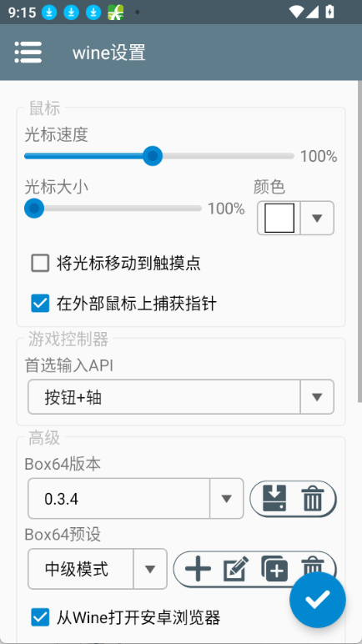Expand the 首选输入API dropdown showing 按钮+轴
The height and width of the screenshot is (644, 362).
(181, 397)
